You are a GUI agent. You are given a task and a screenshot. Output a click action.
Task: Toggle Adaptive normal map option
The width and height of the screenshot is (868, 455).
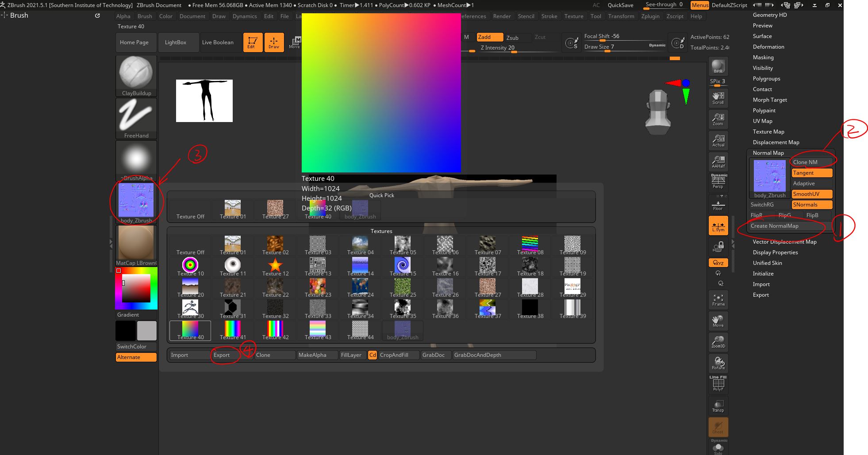point(812,183)
